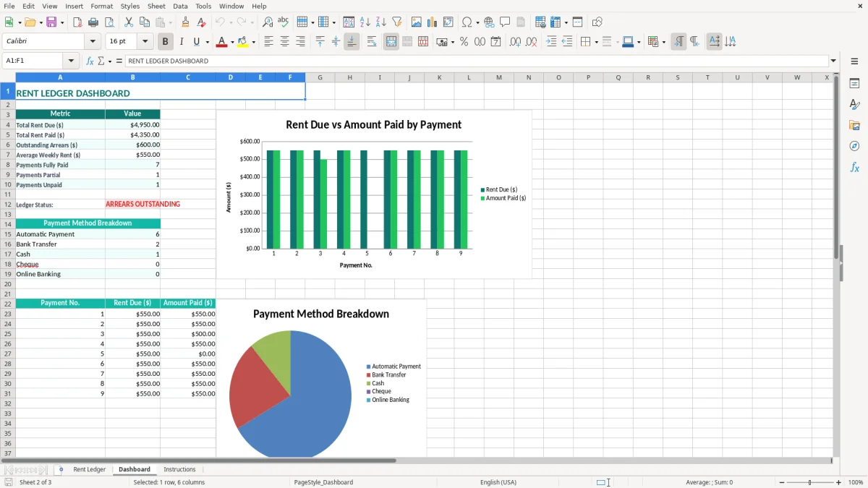
Task: Click PageStyle_Dashboard in status bar
Action: (x=323, y=482)
